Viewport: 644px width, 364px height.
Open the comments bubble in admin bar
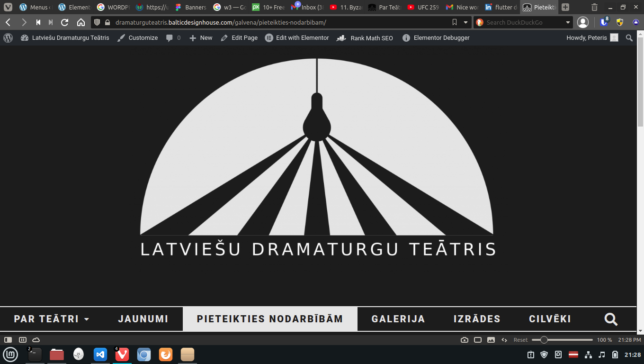coord(173,38)
